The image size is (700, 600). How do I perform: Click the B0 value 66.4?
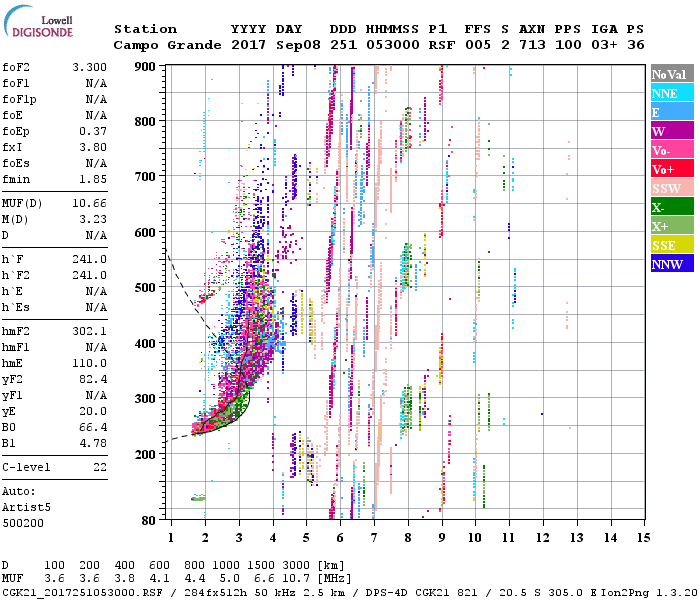click(x=93, y=428)
